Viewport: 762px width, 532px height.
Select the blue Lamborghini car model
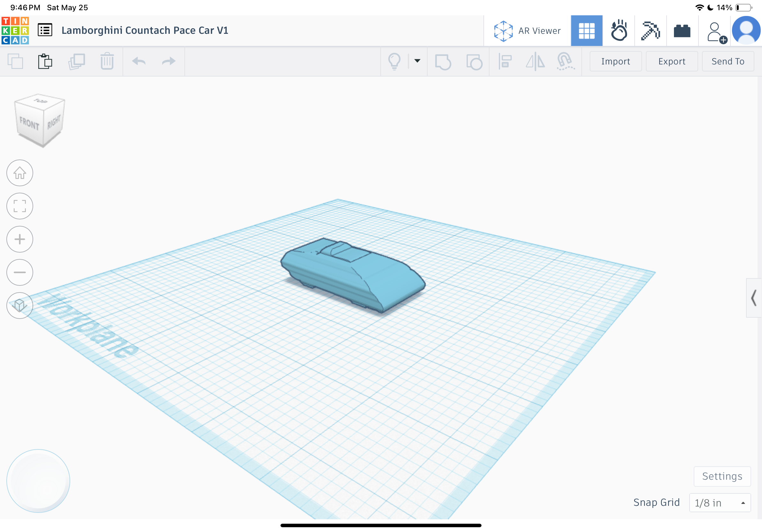tap(353, 275)
